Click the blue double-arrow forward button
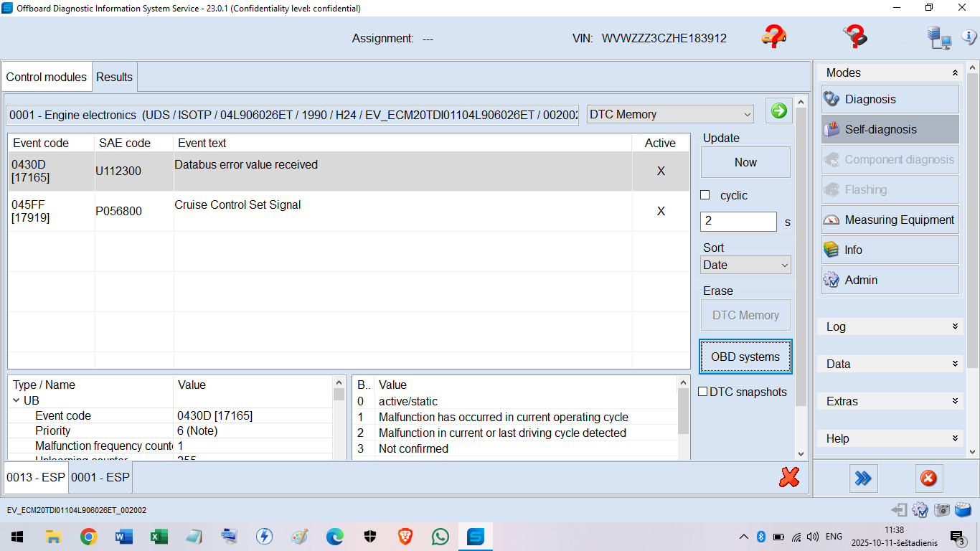Screen dimensions: 980x551 [863, 478]
